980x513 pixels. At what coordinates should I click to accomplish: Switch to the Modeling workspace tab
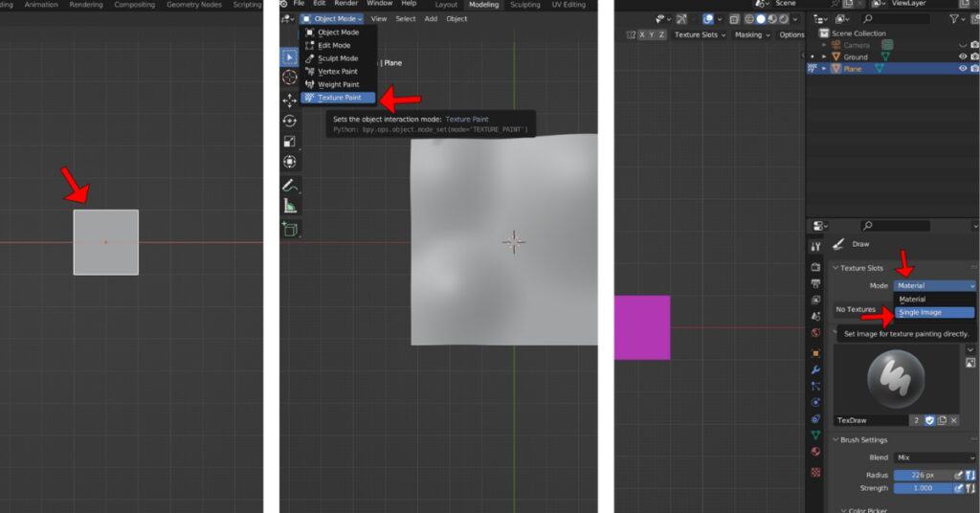483,5
